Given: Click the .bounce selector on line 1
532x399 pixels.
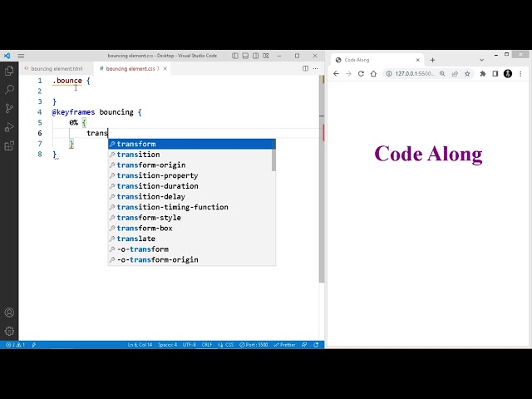Looking at the screenshot, I should coord(67,81).
